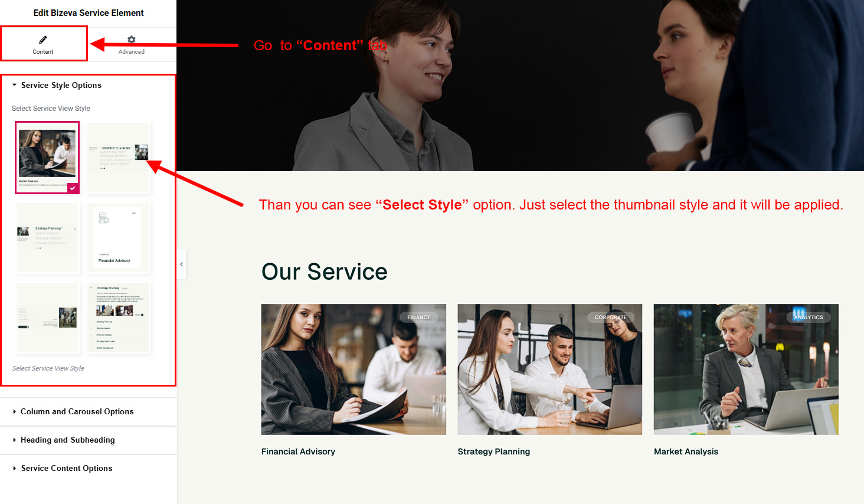
Task: Click the pencil icon for Content
Action: [x=43, y=40]
